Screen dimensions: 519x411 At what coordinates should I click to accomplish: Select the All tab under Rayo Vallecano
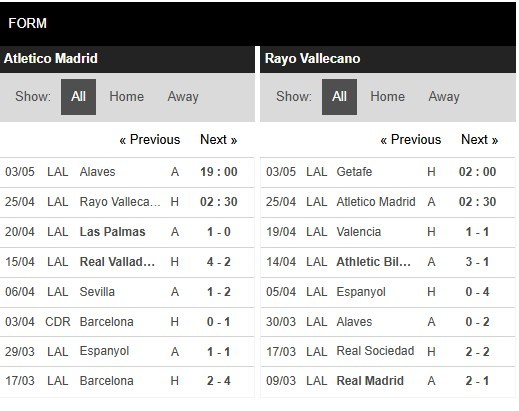click(x=339, y=97)
